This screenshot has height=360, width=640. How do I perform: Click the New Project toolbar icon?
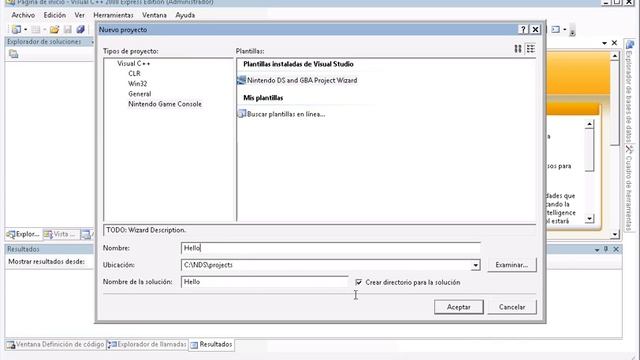[16, 29]
